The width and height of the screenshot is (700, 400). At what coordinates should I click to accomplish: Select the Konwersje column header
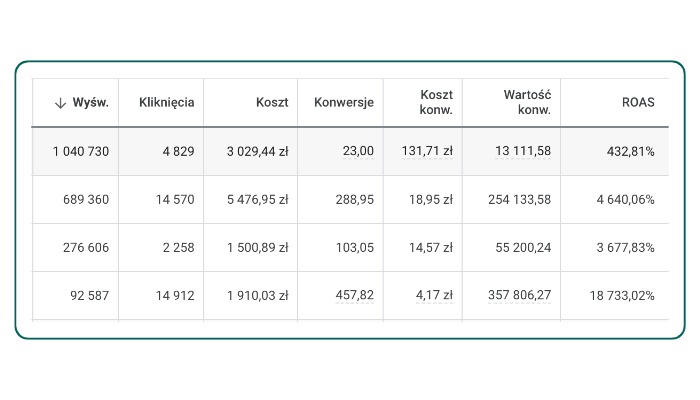(x=344, y=102)
